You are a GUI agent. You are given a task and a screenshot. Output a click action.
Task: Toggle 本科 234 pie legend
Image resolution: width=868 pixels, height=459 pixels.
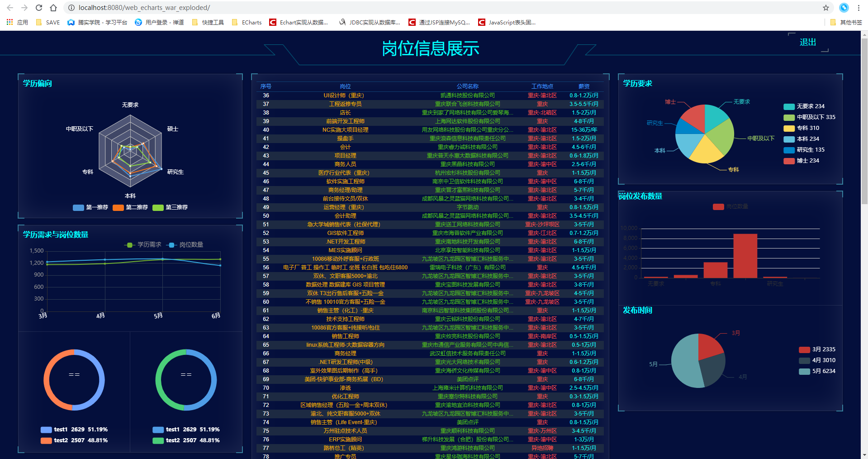(x=802, y=139)
